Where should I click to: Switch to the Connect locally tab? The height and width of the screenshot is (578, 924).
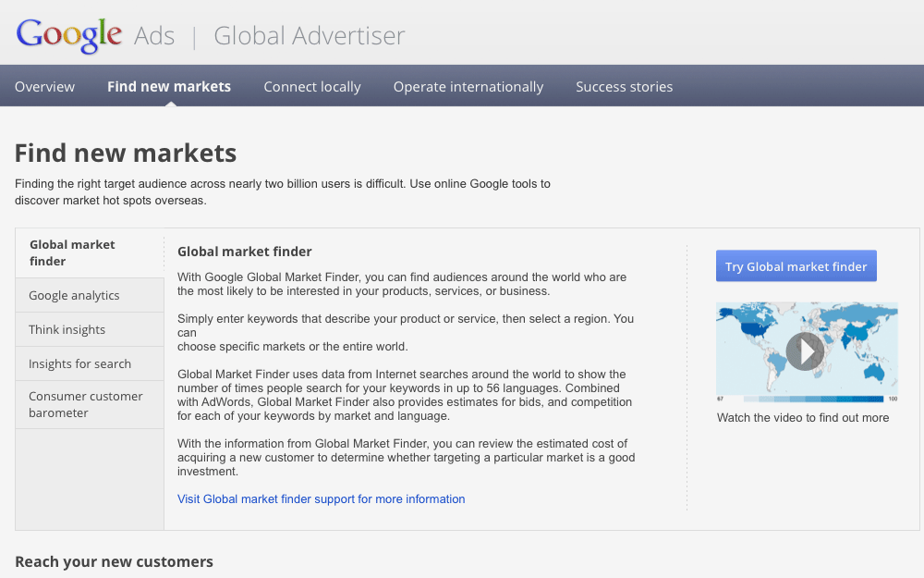point(311,86)
